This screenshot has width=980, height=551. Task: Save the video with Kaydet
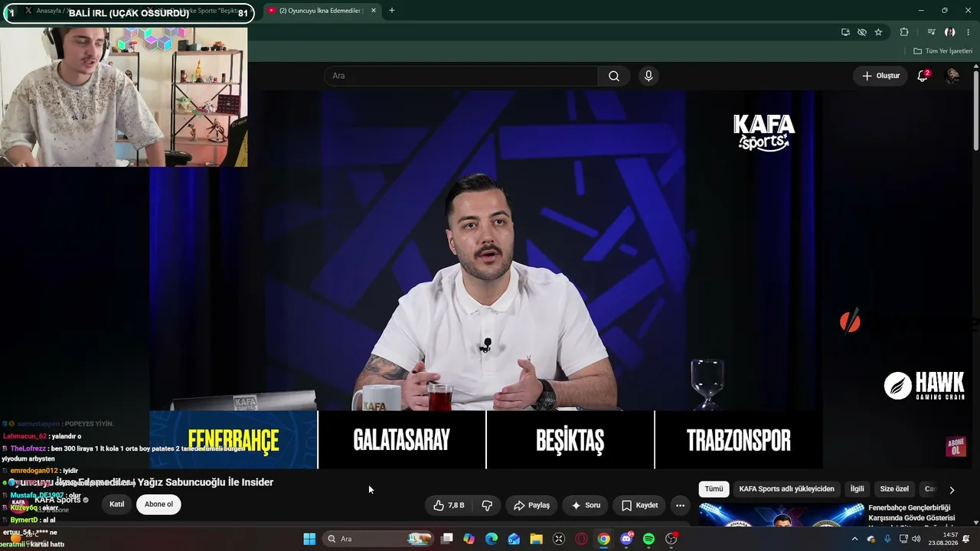coord(639,505)
